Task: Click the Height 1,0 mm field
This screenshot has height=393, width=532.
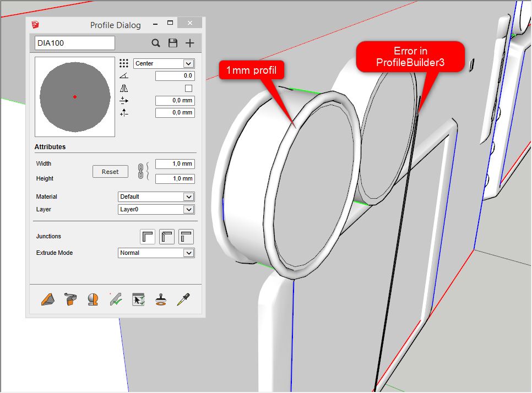Action: point(175,179)
